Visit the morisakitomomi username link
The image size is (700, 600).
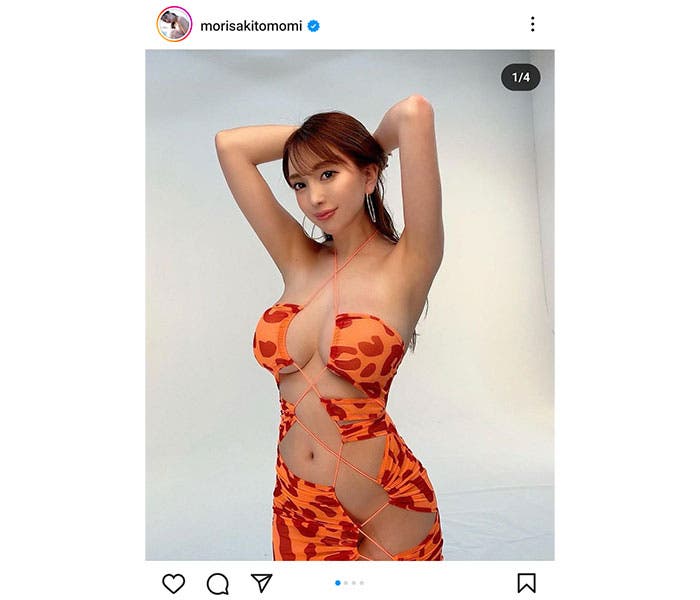tap(251, 26)
